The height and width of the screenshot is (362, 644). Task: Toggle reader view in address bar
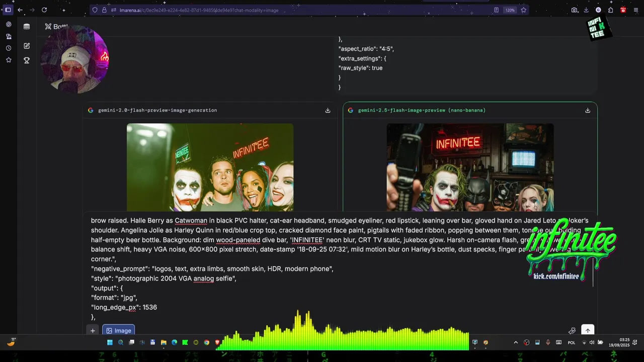tap(496, 10)
